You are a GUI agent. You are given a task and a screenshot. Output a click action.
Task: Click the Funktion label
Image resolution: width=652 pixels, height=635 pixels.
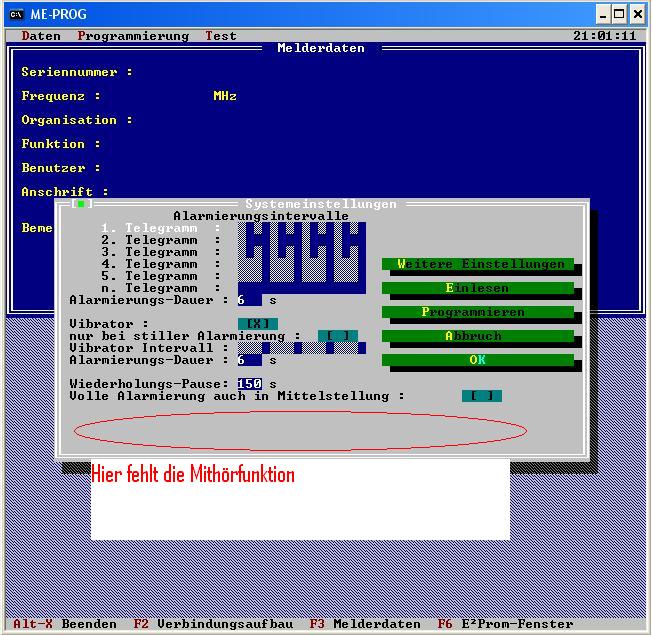(61, 144)
